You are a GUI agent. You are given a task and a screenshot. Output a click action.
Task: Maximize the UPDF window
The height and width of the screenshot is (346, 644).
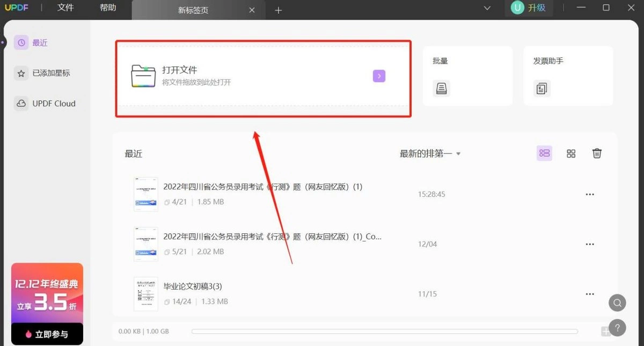point(606,8)
